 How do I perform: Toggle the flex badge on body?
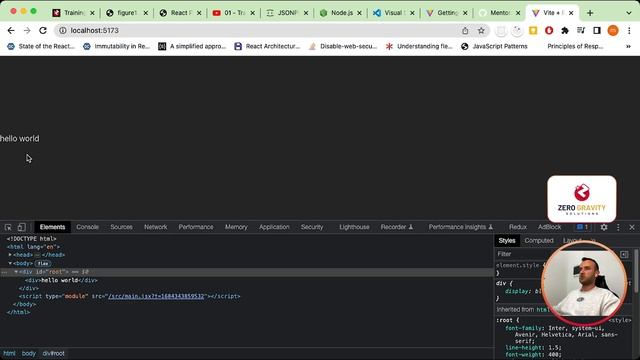click(43, 264)
